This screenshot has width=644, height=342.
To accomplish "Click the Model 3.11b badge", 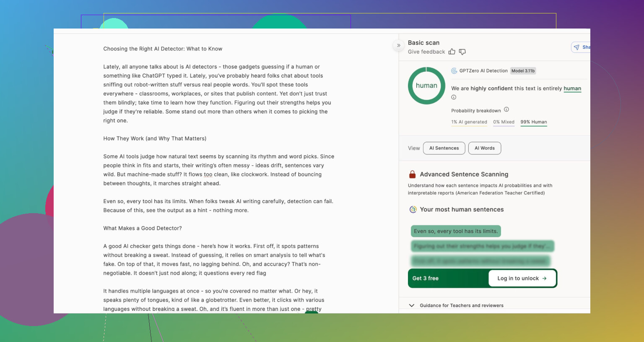I will click(523, 71).
